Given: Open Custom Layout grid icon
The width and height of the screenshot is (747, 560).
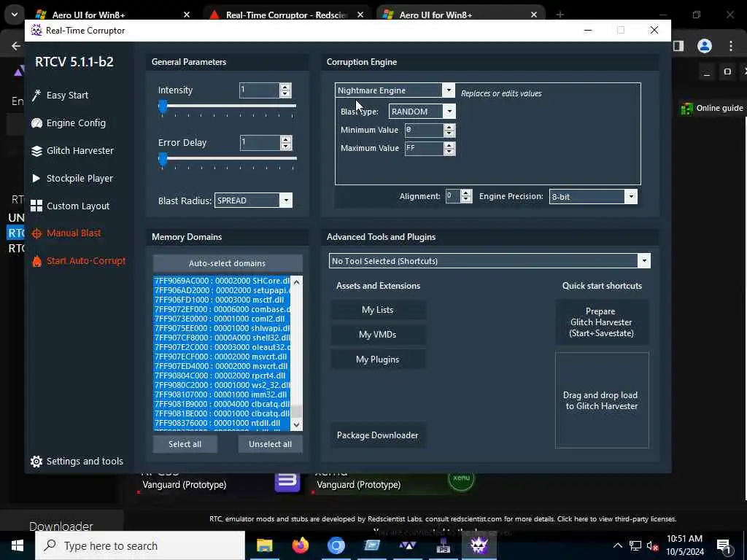Looking at the screenshot, I should tap(36, 206).
